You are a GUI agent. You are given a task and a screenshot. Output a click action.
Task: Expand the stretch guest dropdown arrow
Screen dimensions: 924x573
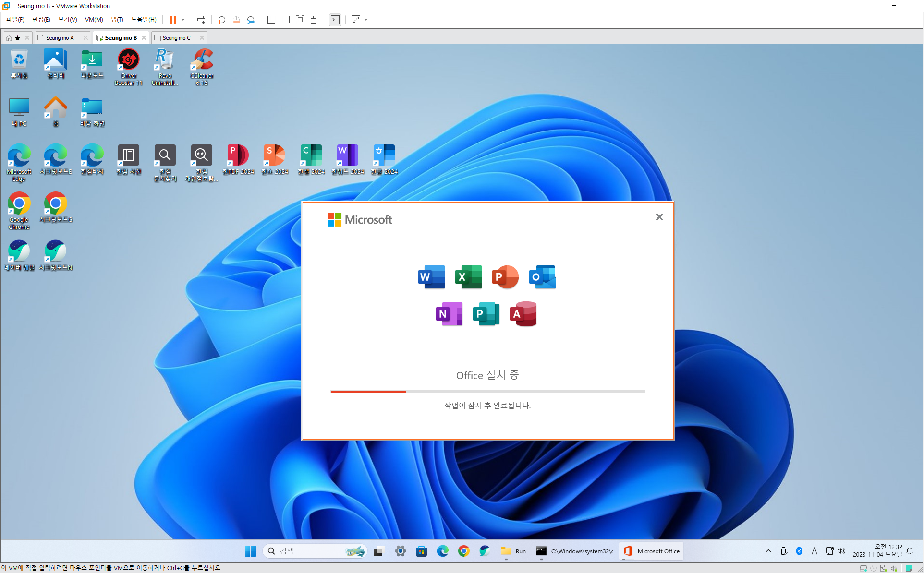pos(366,20)
